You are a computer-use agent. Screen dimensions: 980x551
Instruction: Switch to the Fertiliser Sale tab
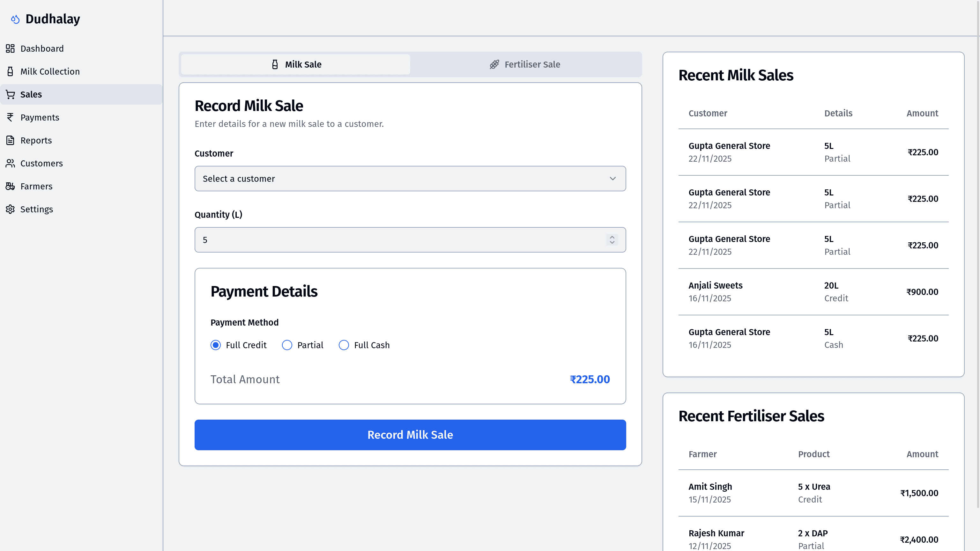click(x=525, y=65)
